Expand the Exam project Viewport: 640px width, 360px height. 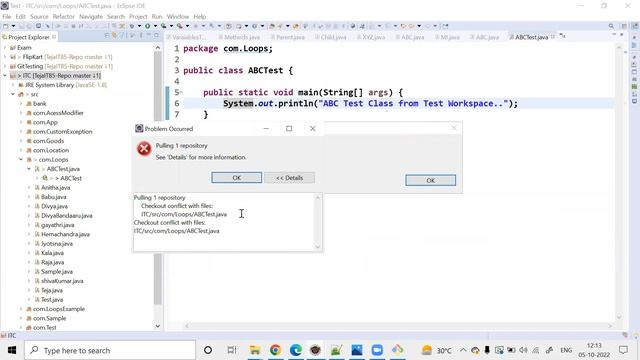coord(5,48)
